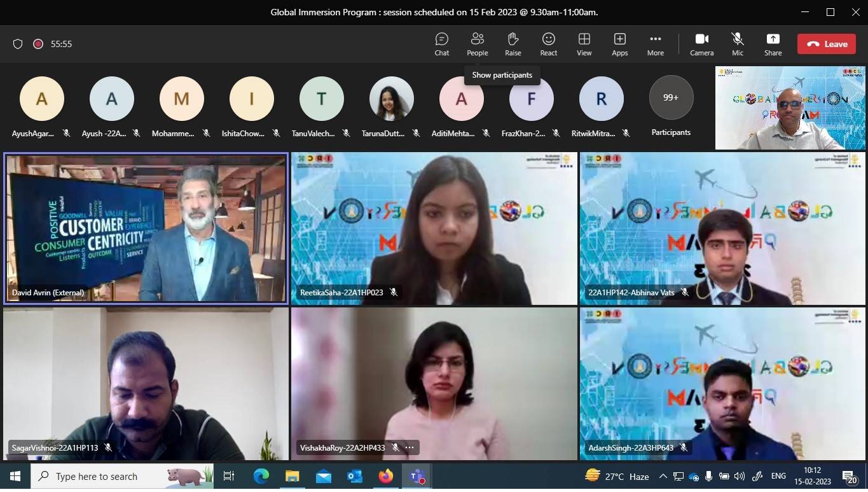Image resolution: width=868 pixels, height=492 pixels.
Task: Open the Chat panel
Action: [442, 44]
